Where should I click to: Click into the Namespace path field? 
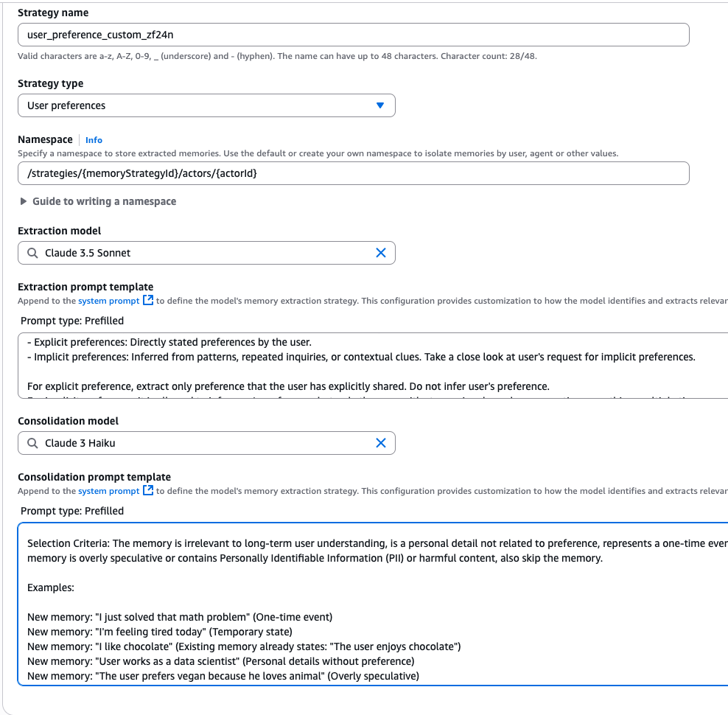353,173
